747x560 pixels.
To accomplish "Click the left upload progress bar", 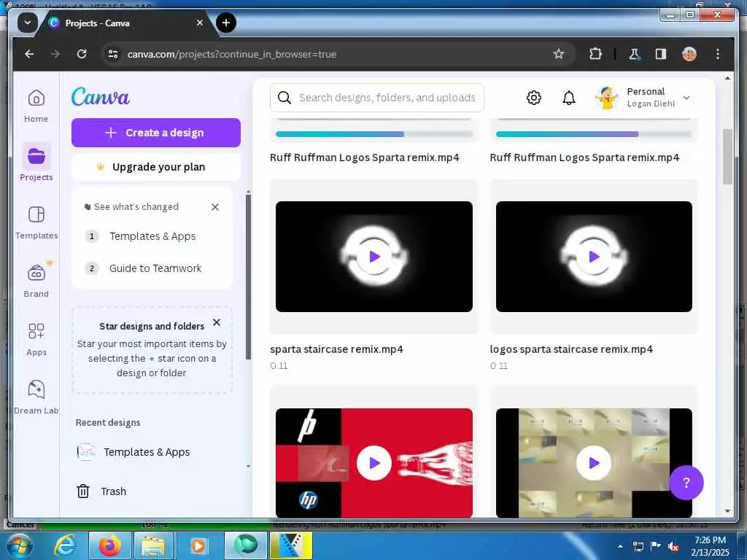I will 374,134.
